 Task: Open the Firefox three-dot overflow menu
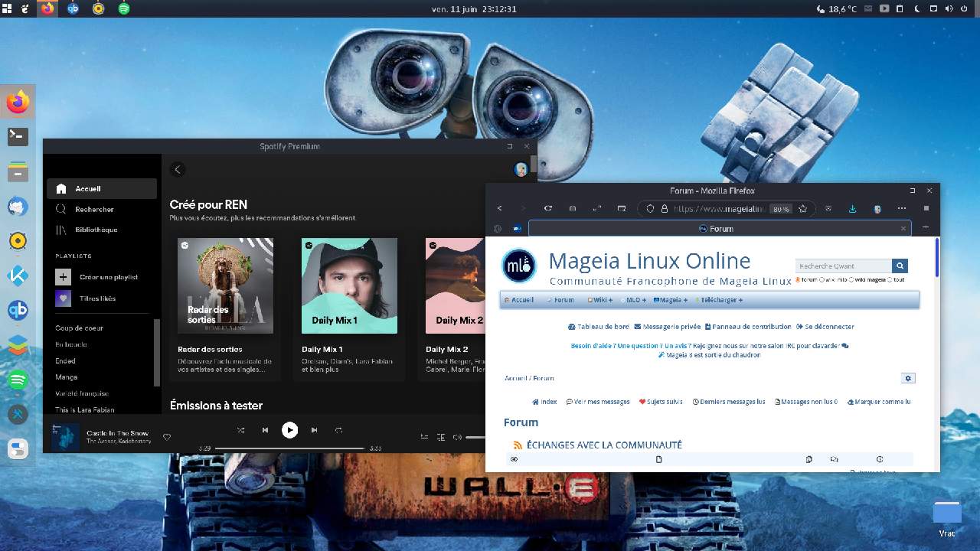901,208
